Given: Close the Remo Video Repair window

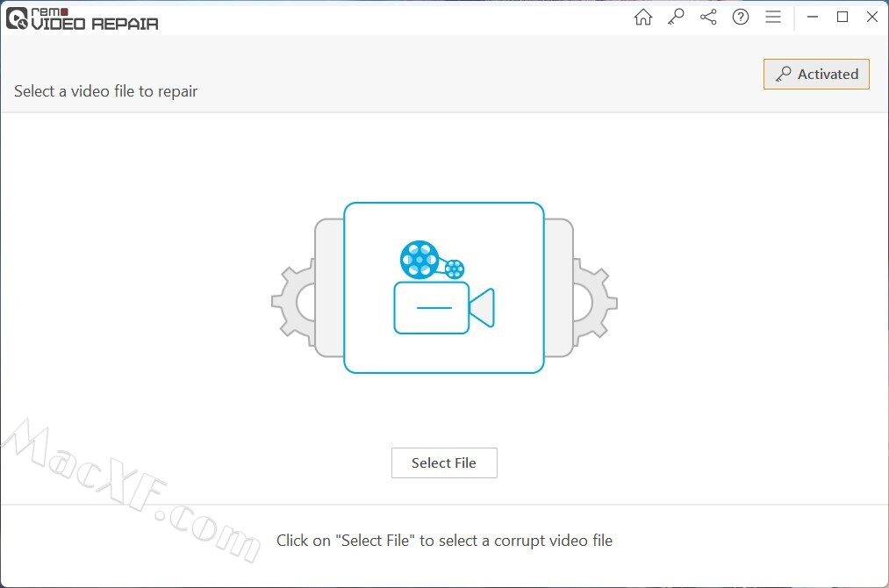Looking at the screenshot, I should 872,17.
